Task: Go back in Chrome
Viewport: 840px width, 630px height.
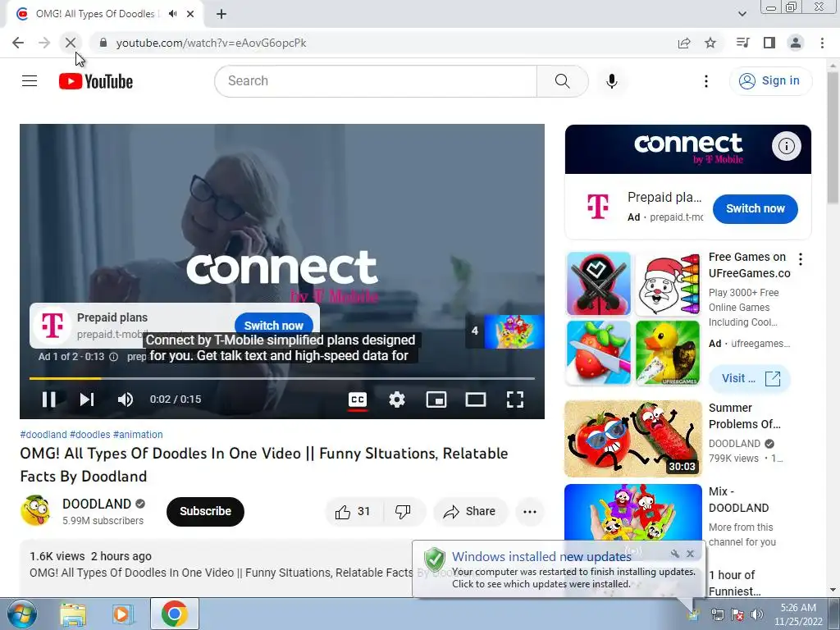Action: (18, 43)
